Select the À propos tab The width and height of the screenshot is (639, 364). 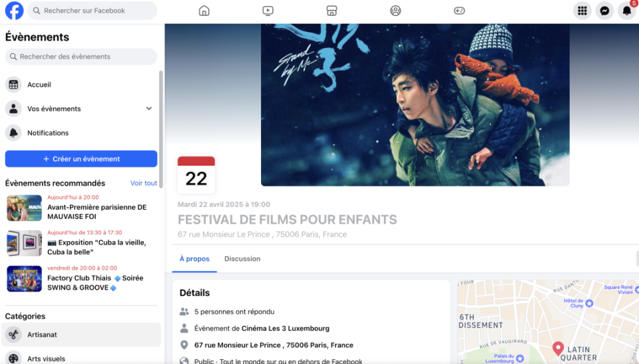click(x=194, y=259)
